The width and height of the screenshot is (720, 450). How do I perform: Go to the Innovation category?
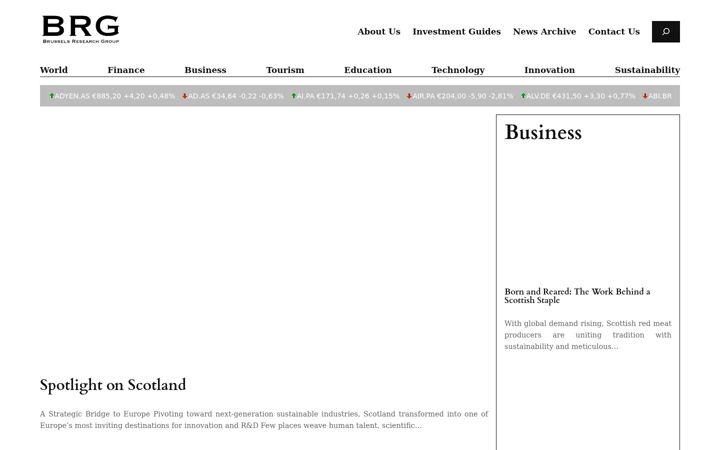(x=549, y=70)
